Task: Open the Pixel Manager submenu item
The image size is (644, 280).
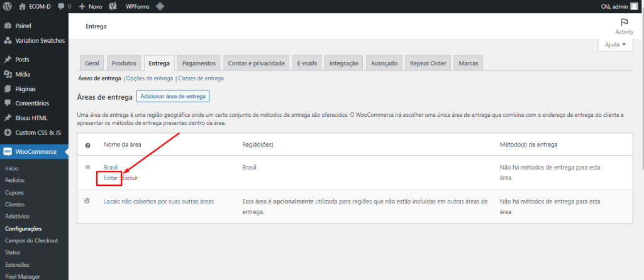Action: click(x=22, y=277)
